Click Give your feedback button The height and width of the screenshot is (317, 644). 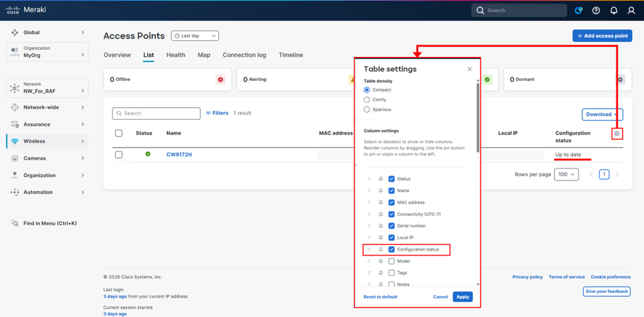pyautogui.click(x=606, y=291)
